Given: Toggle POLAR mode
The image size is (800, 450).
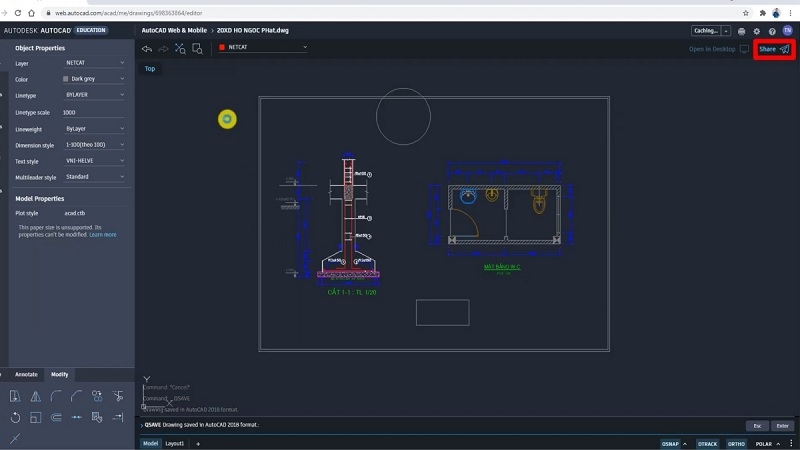Looking at the screenshot, I should point(764,444).
